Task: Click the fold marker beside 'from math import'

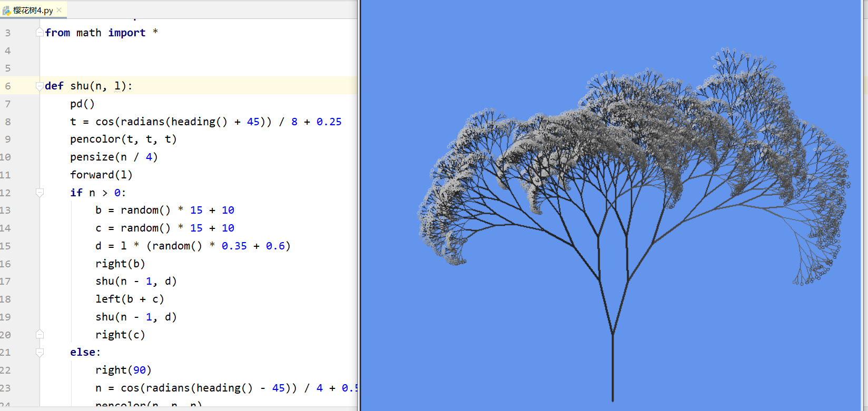Action: 40,33
